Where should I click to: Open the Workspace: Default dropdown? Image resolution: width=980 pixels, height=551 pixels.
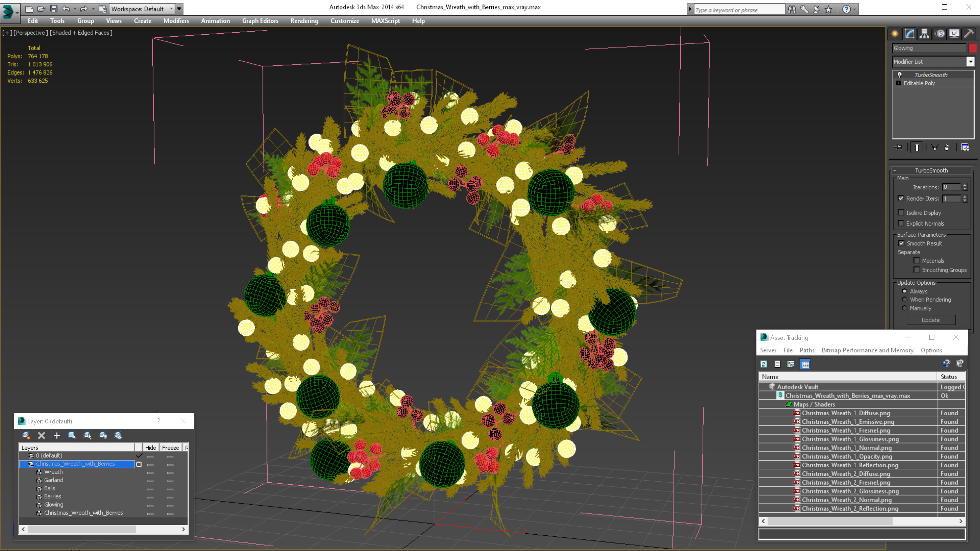[142, 9]
